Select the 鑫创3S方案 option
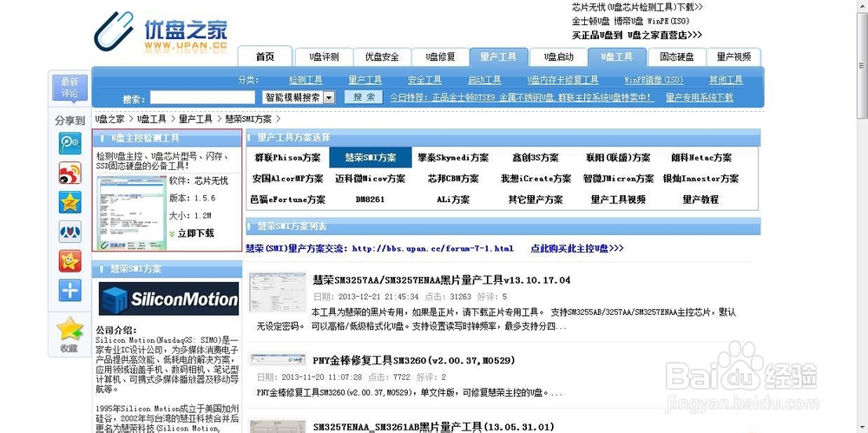The height and width of the screenshot is (433, 868). [x=536, y=158]
